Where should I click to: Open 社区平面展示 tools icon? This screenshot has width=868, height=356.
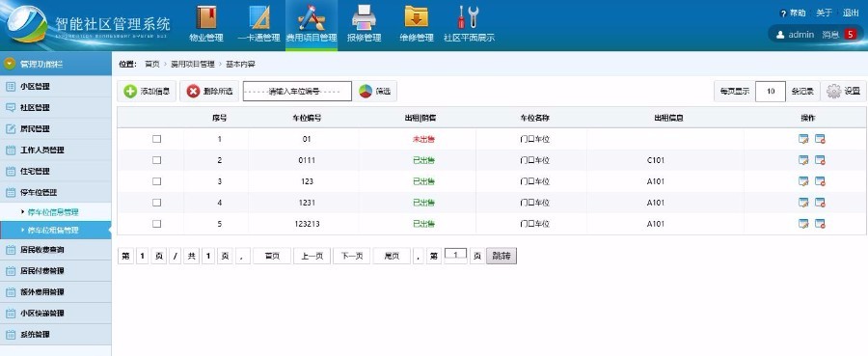click(468, 17)
